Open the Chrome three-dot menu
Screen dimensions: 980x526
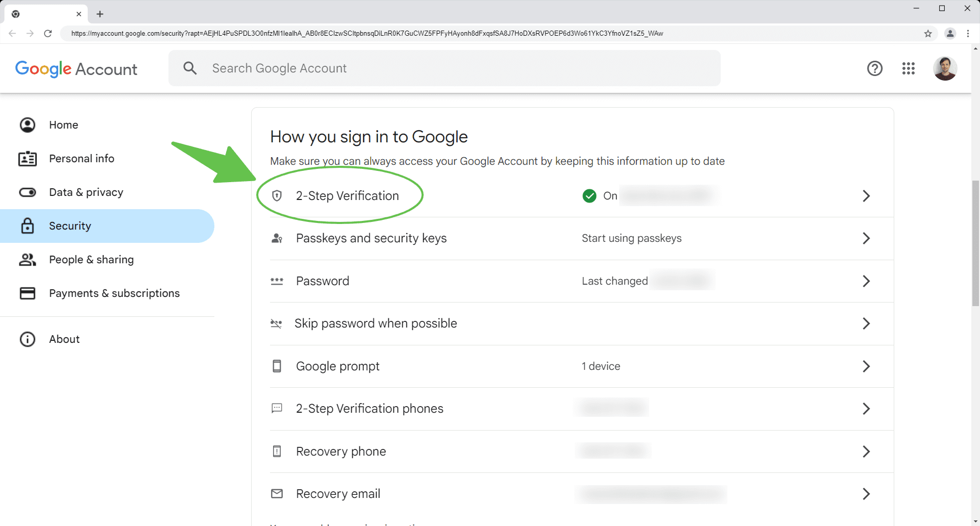(x=968, y=34)
